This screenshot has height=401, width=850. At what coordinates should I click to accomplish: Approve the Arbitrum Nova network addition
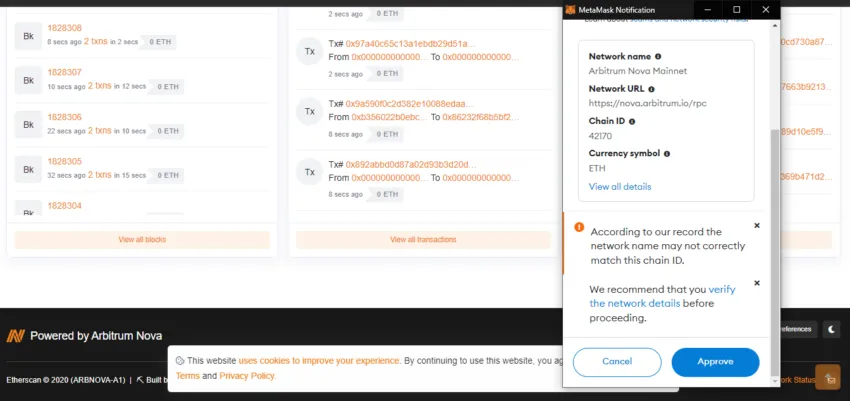(x=715, y=362)
